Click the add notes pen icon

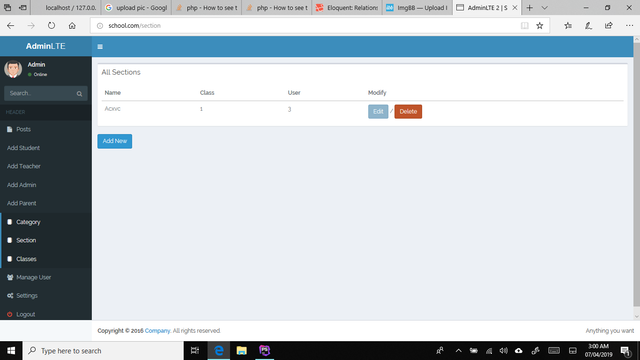coord(588,26)
